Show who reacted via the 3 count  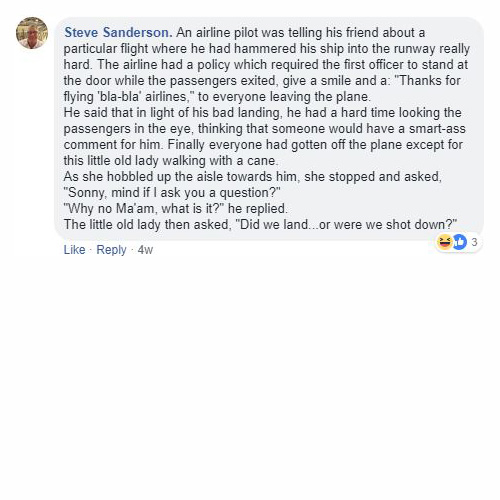[x=474, y=242]
